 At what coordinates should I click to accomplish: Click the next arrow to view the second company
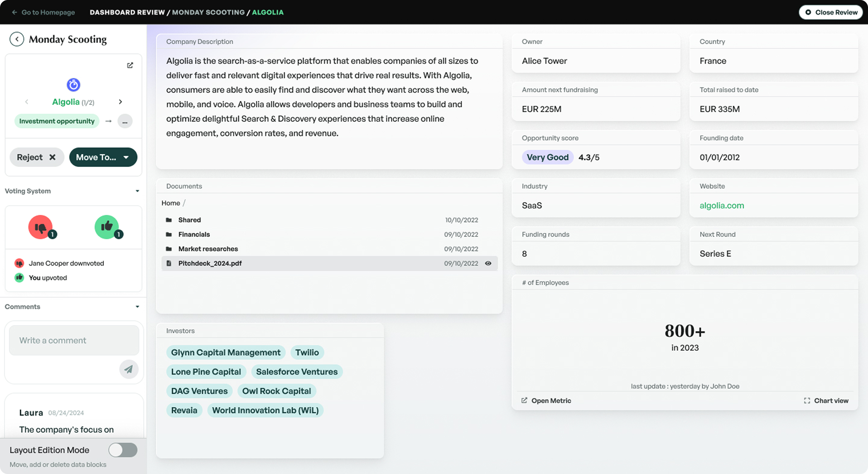[120, 102]
